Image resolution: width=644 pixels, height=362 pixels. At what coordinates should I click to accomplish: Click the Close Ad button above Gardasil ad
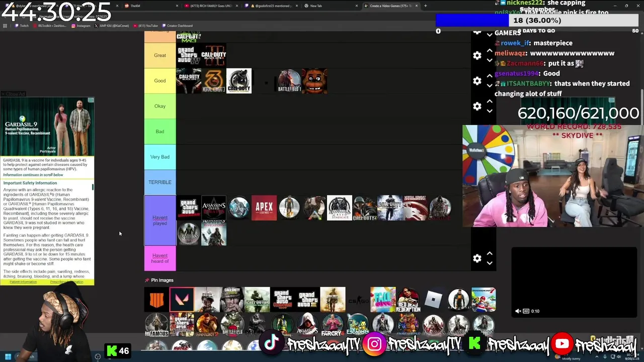coord(13,94)
